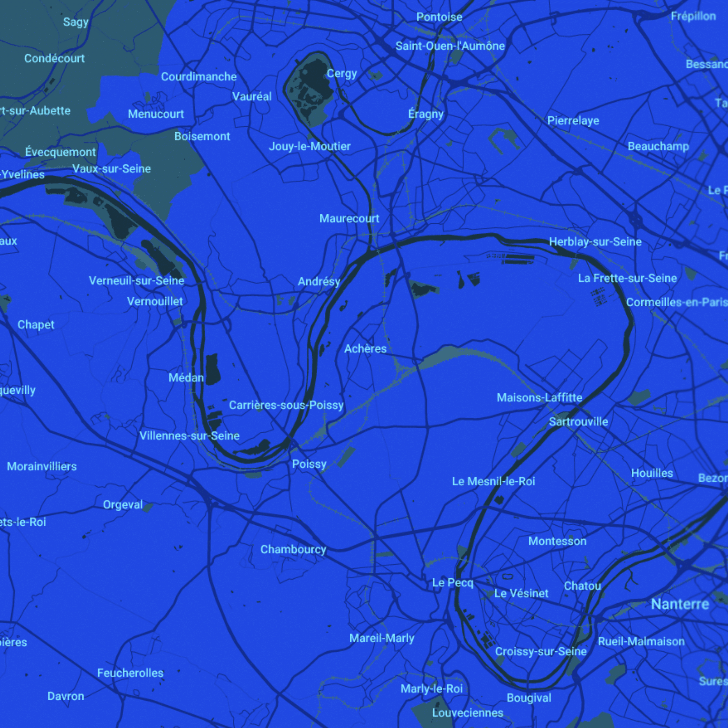Click Marly-le-Roi label

(432, 689)
